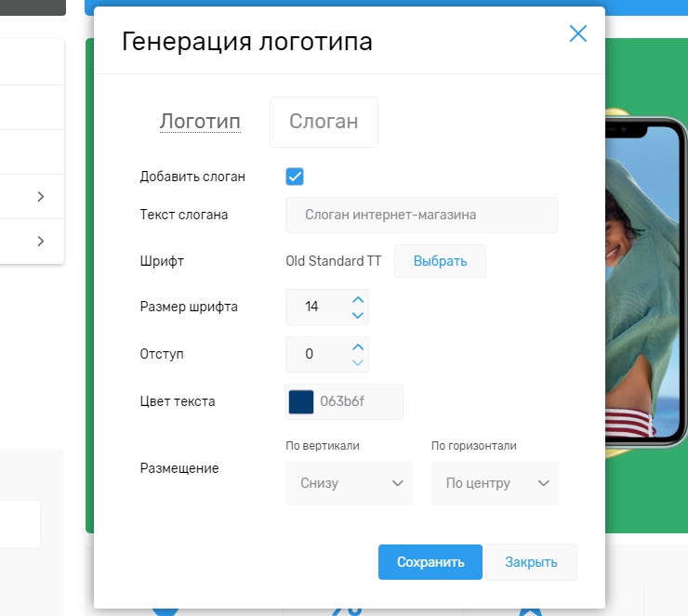Expand the upper chevron in left sidebar
The image size is (688, 616).
coord(41,197)
